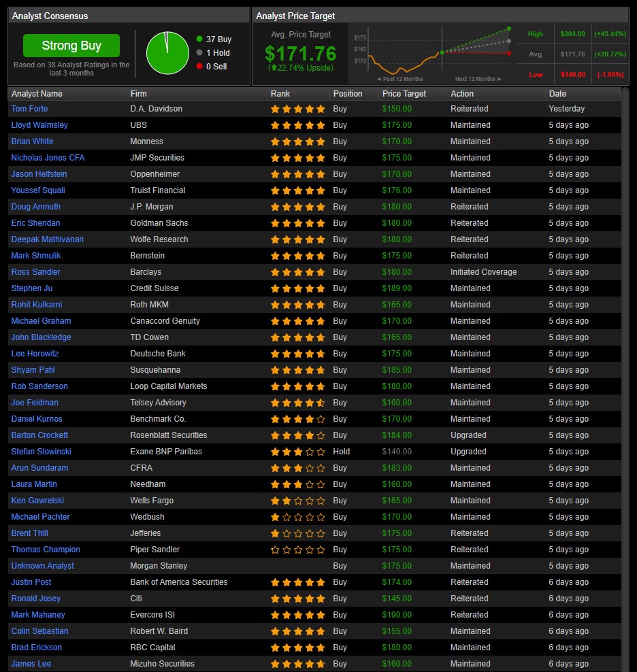This screenshot has height=672, width=637.
Task: Click Daniel Kurnos's four-star rank
Action: coord(297,419)
